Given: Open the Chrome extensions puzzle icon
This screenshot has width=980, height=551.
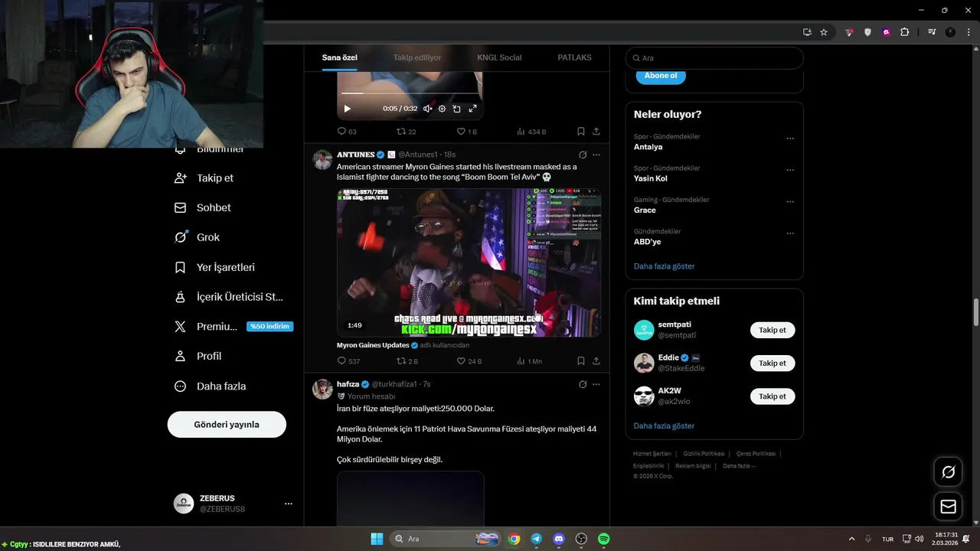Looking at the screenshot, I should click(905, 32).
